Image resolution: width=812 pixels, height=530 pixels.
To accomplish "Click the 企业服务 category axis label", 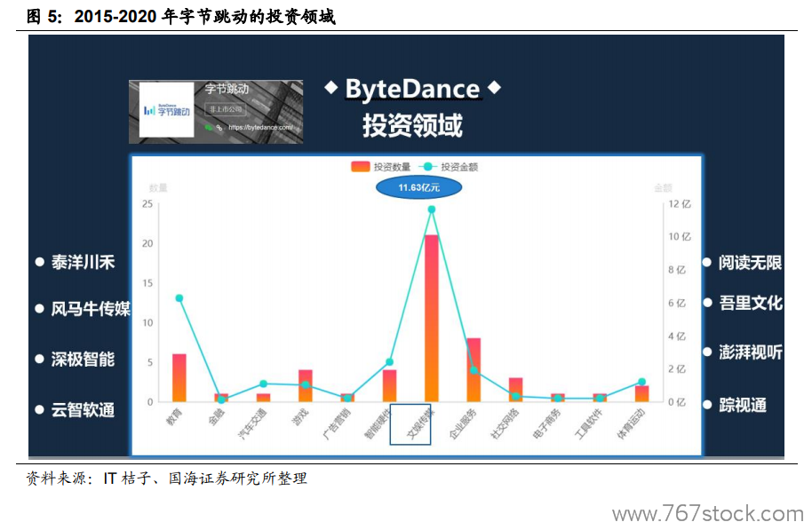I will 463,423.
